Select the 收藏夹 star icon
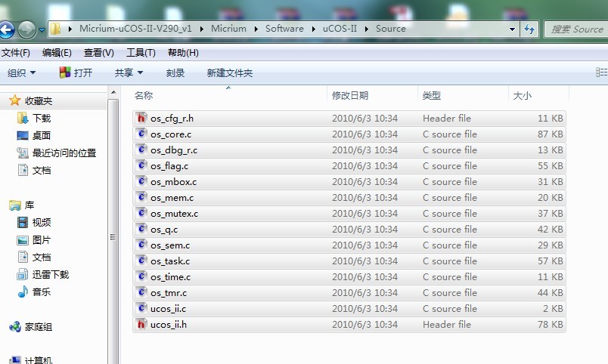This screenshot has width=608, height=364. click(14, 100)
